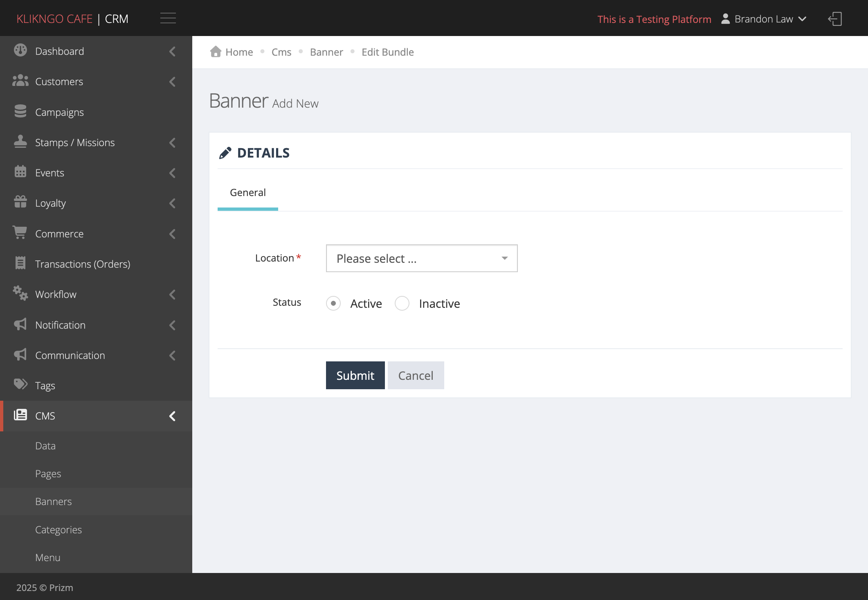The width and height of the screenshot is (868, 600).
Task: Click the Home breadcrumb house icon
Action: [x=216, y=52]
